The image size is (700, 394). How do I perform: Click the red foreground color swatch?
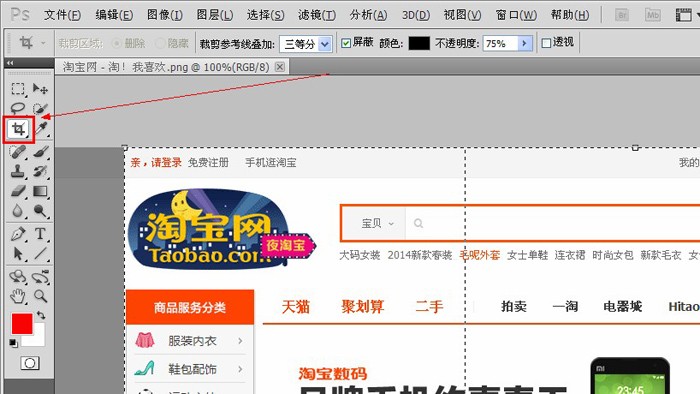(x=22, y=324)
